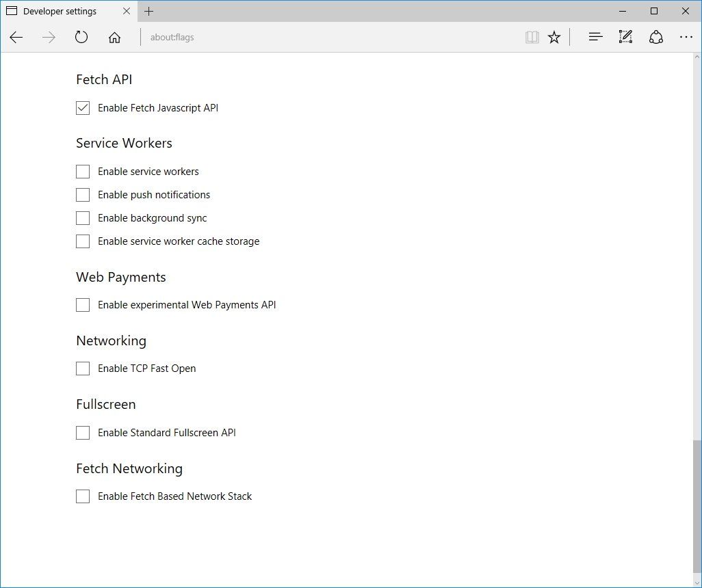
Task: Enable service workers
Action: 83,172
